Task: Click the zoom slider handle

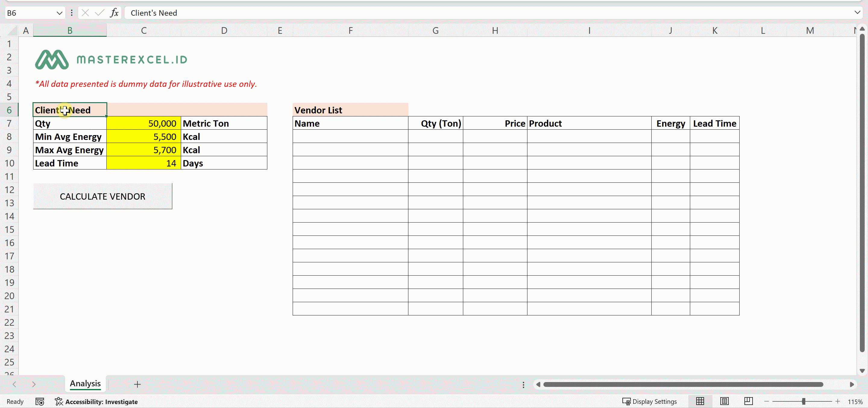Action: point(804,401)
